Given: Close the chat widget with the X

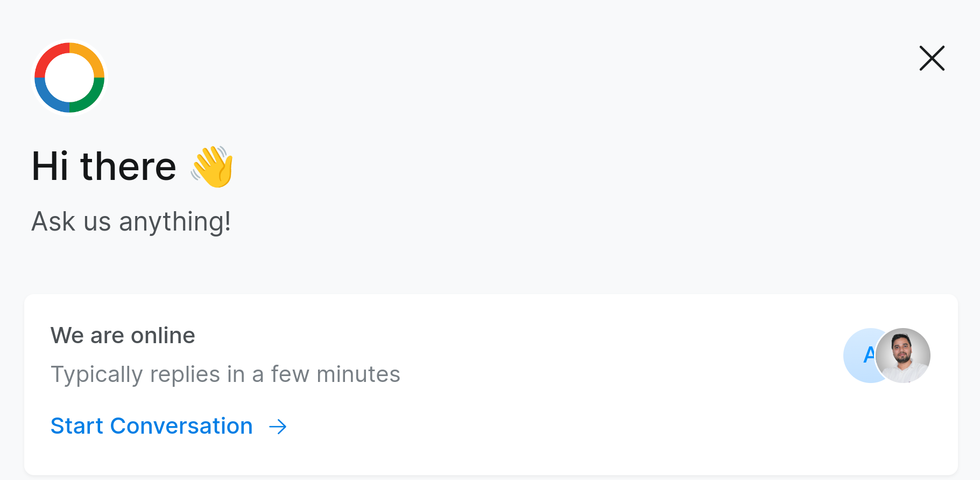Looking at the screenshot, I should [932, 58].
